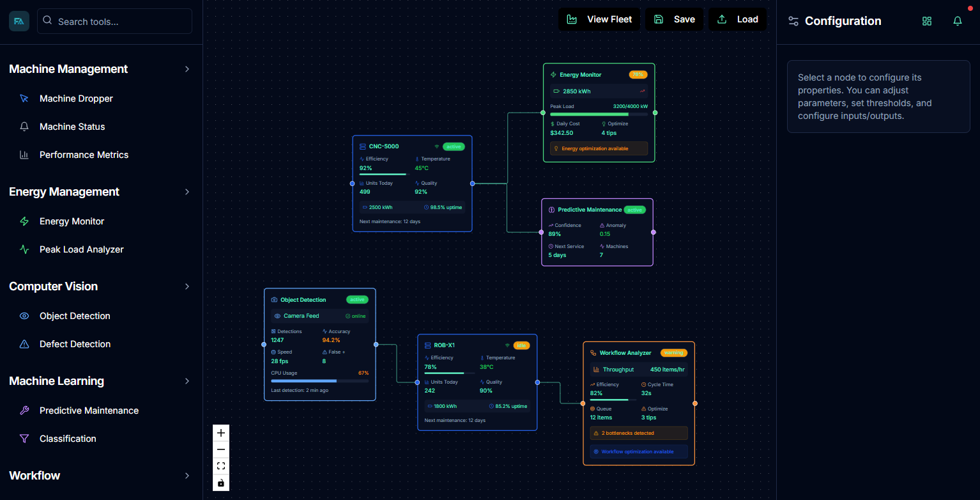Click the CNC-5000 active status badge
Screen dimensions: 980x500
pyautogui.click(x=454, y=146)
